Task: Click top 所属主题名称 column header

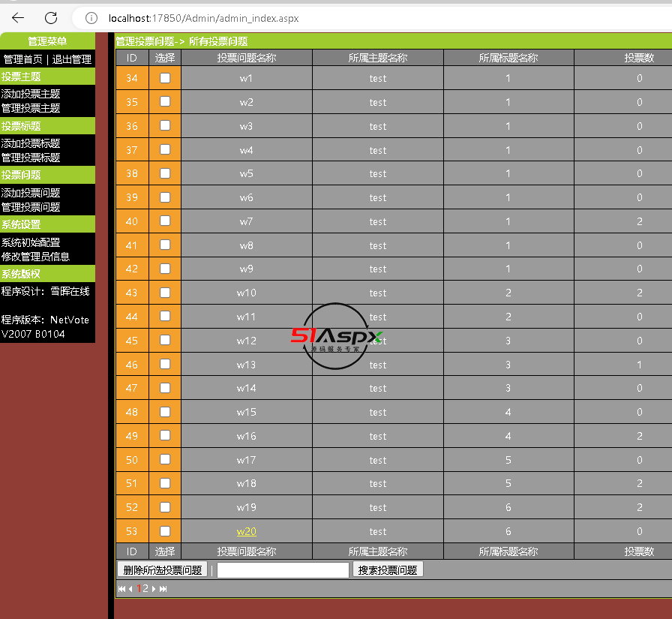Action: tap(378, 58)
